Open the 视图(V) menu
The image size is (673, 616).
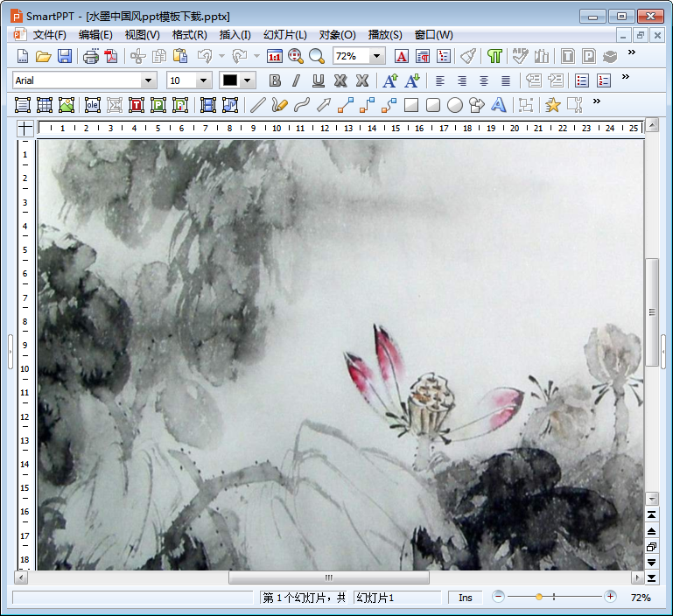(x=142, y=35)
